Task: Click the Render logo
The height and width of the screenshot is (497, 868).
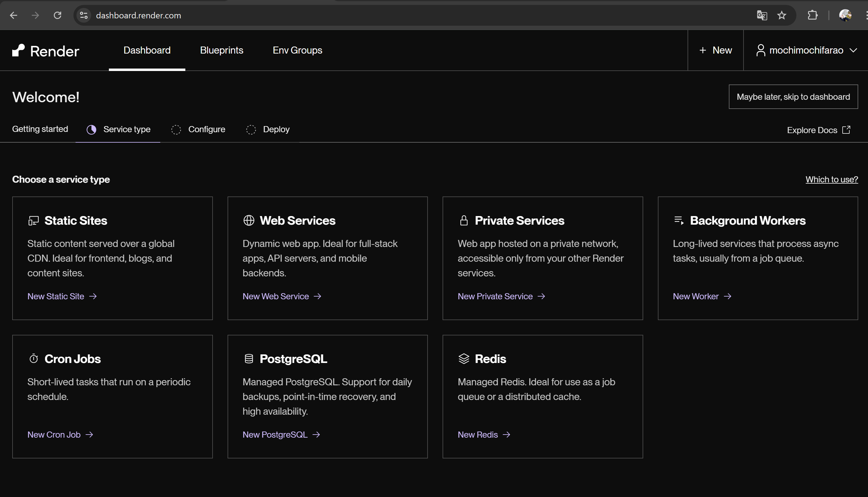Action: (x=45, y=50)
